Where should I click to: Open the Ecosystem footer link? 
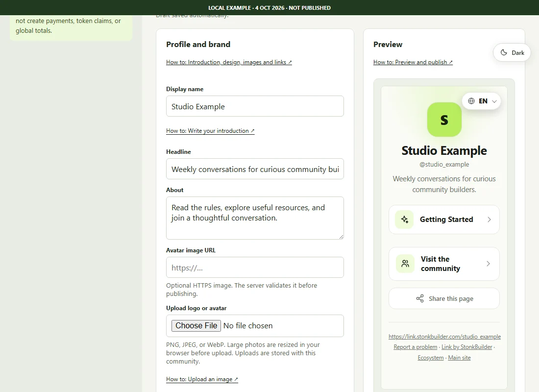point(430,358)
